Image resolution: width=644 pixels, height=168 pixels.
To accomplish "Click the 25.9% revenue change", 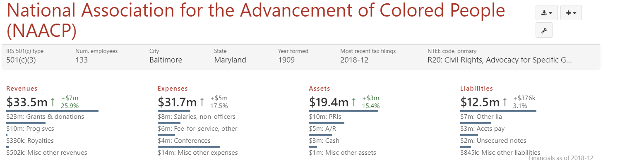I will click(70, 106).
